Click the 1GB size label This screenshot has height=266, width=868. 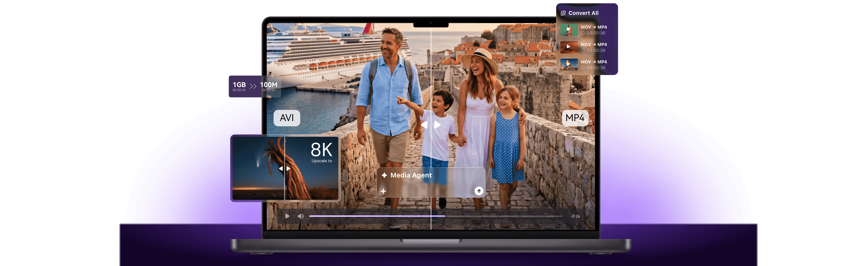[x=239, y=85]
